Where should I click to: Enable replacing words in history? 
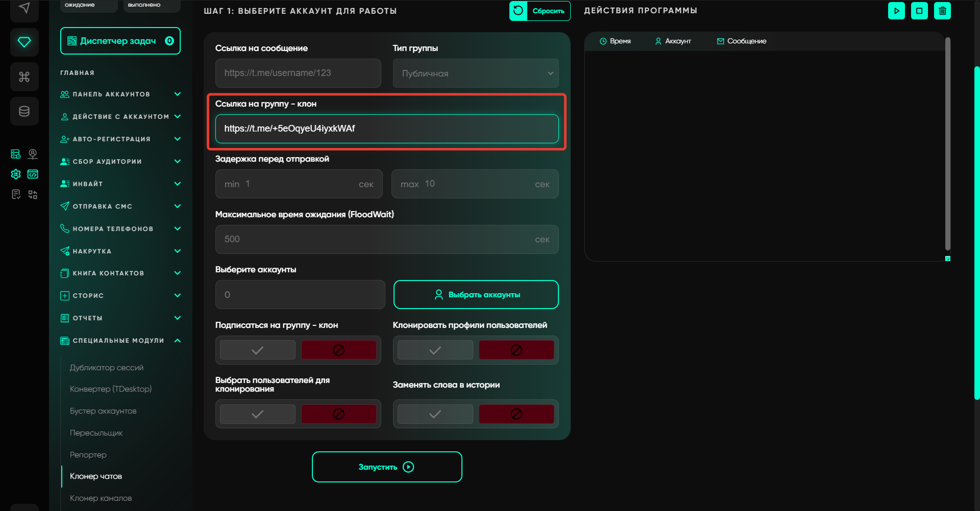point(435,414)
